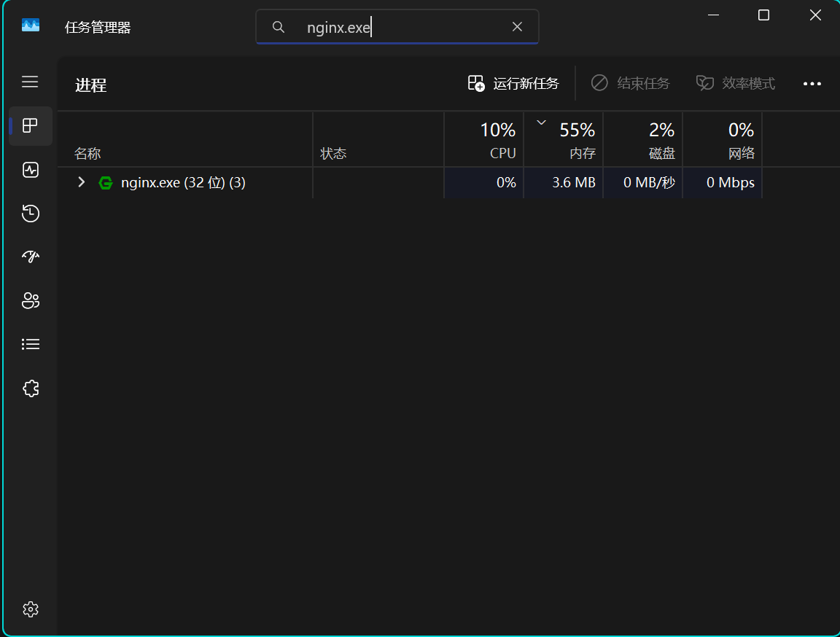Image resolution: width=840 pixels, height=637 pixels.
Task: Clear the search box with X
Action: [517, 27]
